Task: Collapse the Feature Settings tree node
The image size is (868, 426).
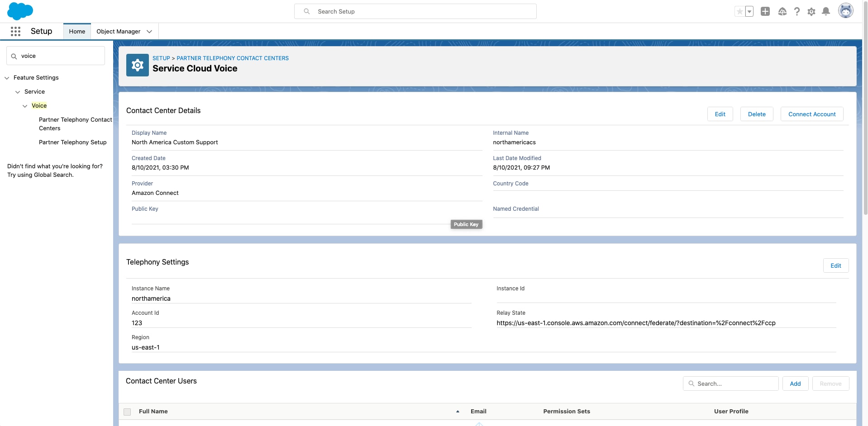Action: click(x=7, y=78)
